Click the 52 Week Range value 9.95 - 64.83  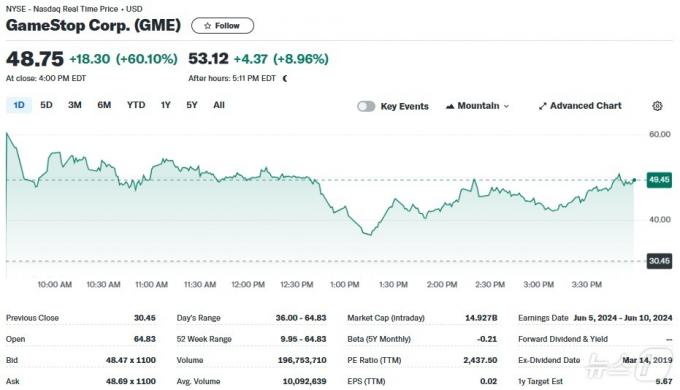[x=303, y=339]
